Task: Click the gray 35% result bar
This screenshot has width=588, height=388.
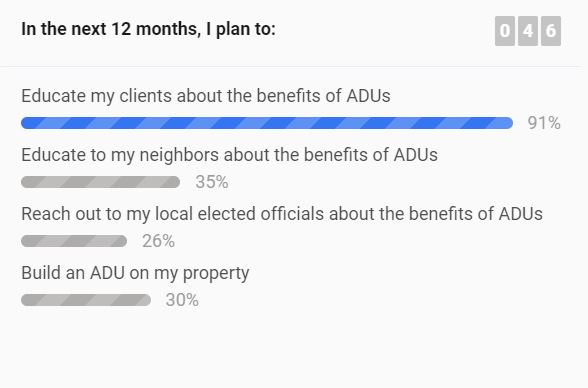Action: 100,182
